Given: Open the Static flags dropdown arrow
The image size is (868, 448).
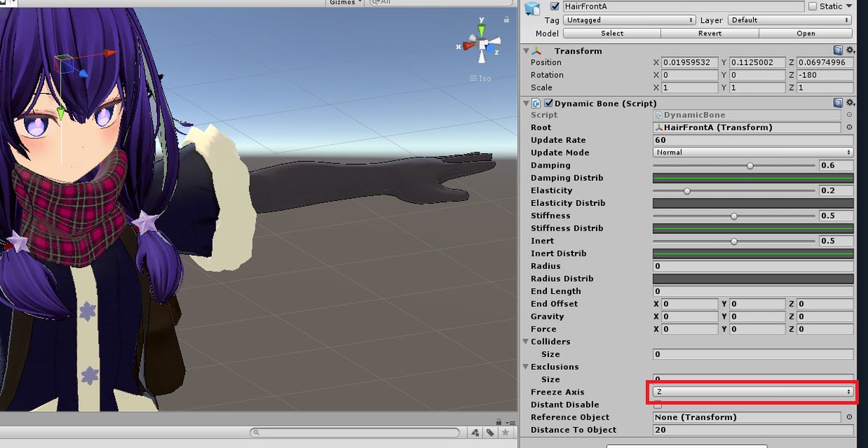Looking at the screenshot, I should click(x=849, y=7).
